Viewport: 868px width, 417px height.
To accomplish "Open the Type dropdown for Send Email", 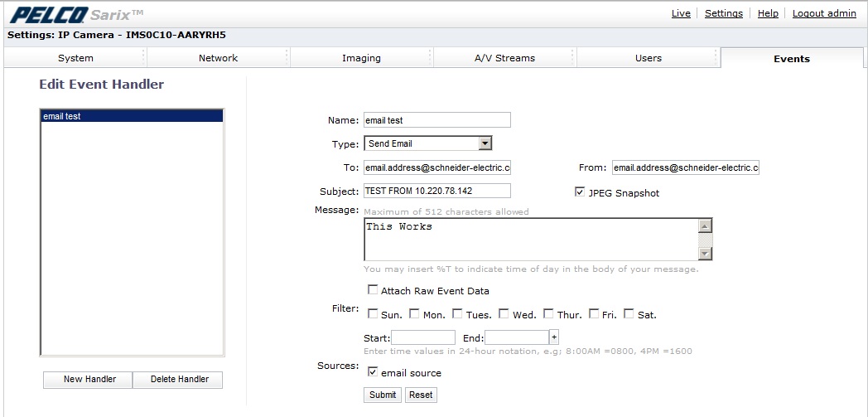I will 485,143.
